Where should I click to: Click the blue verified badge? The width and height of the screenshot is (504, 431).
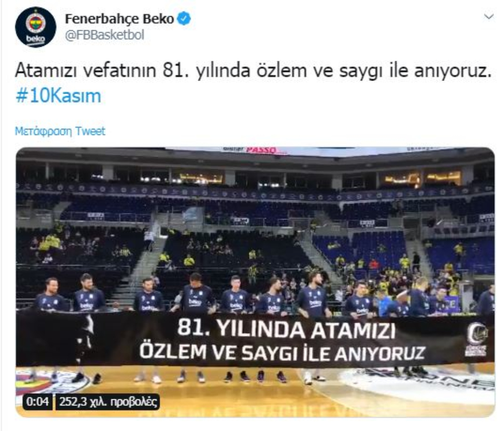coord(184,19)
